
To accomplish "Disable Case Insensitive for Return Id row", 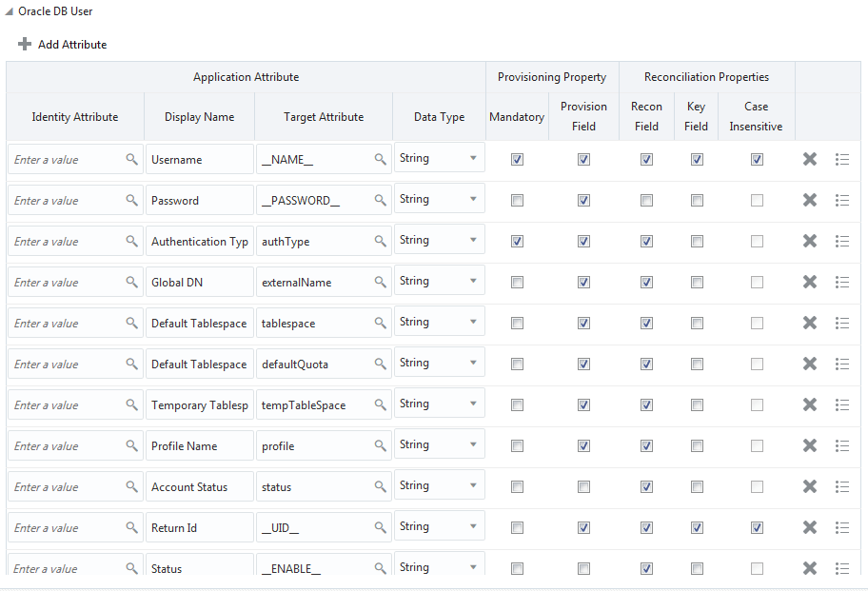I will click(757, 528).
